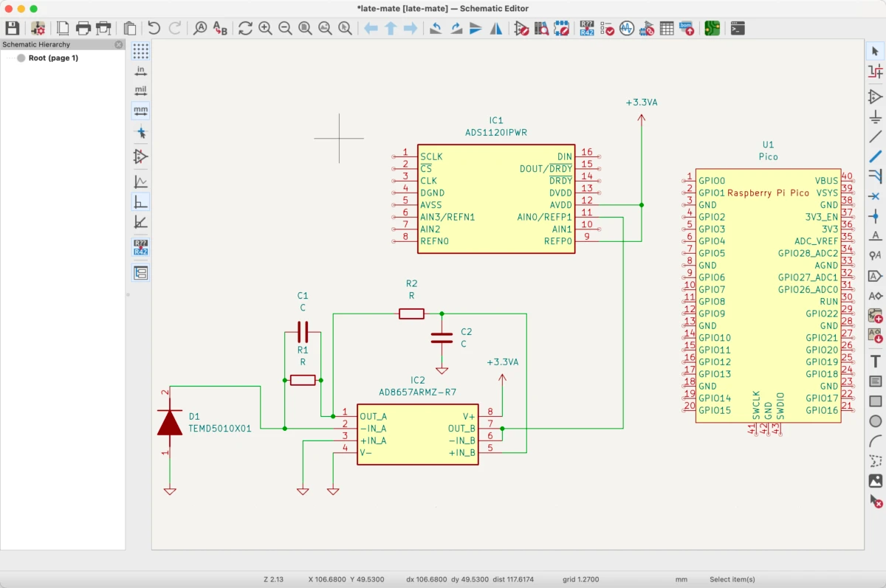Viewport: 886px width, 588px height.
Task: Generate bill of materials
Action: click(687, 28)
